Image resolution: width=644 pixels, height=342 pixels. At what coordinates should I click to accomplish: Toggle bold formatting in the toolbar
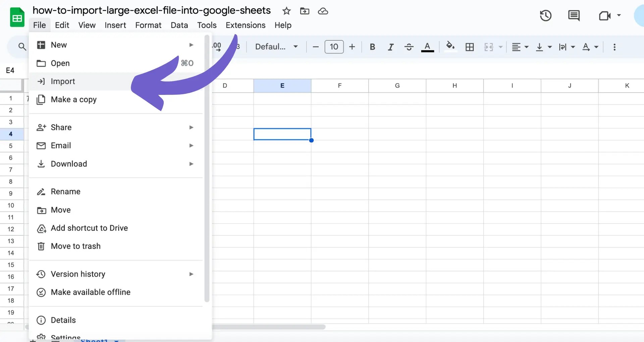372,47
